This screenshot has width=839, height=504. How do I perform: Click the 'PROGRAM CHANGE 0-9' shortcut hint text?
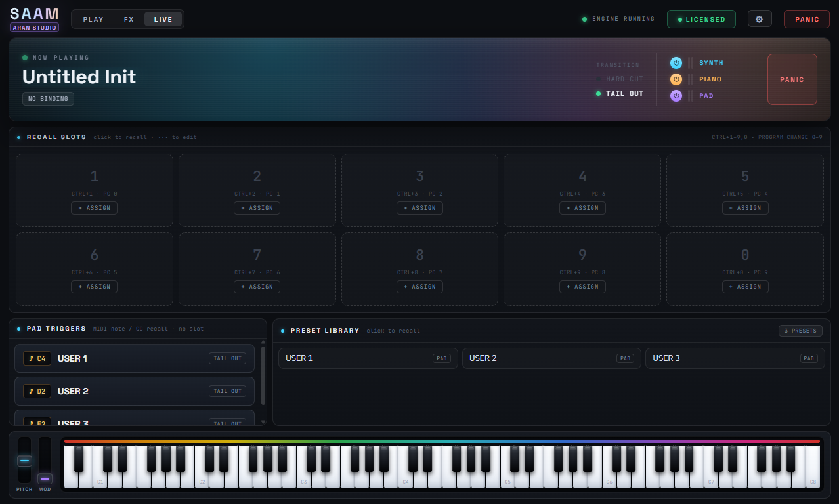(790, 137)
